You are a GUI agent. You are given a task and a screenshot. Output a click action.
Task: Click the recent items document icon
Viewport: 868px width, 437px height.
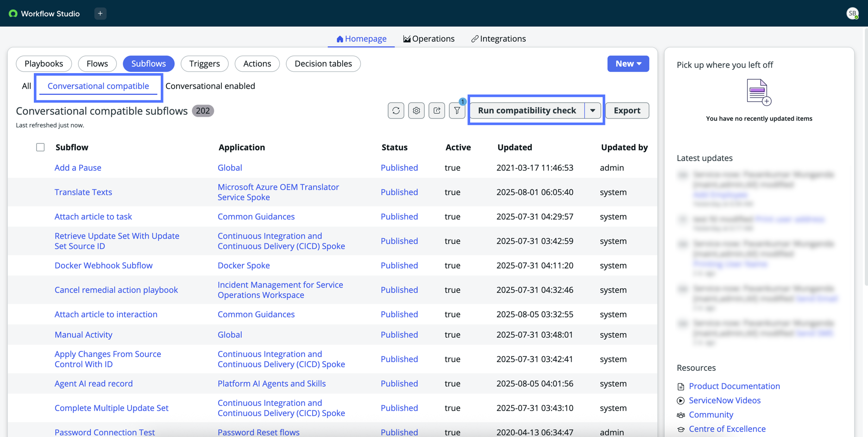tap(759, 93)
